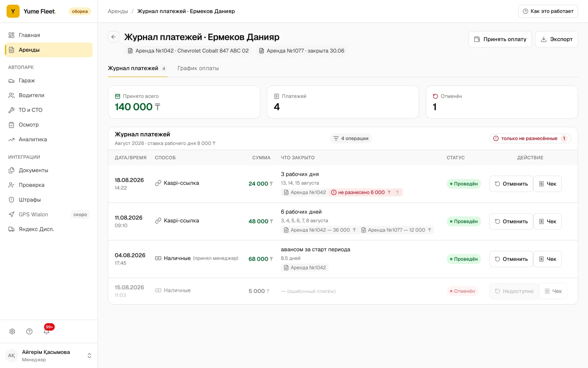Screen dimensions: 588x368
Task: Open Аренда №1077 закрыта 30.06 chip
Action: pos(302,51)
